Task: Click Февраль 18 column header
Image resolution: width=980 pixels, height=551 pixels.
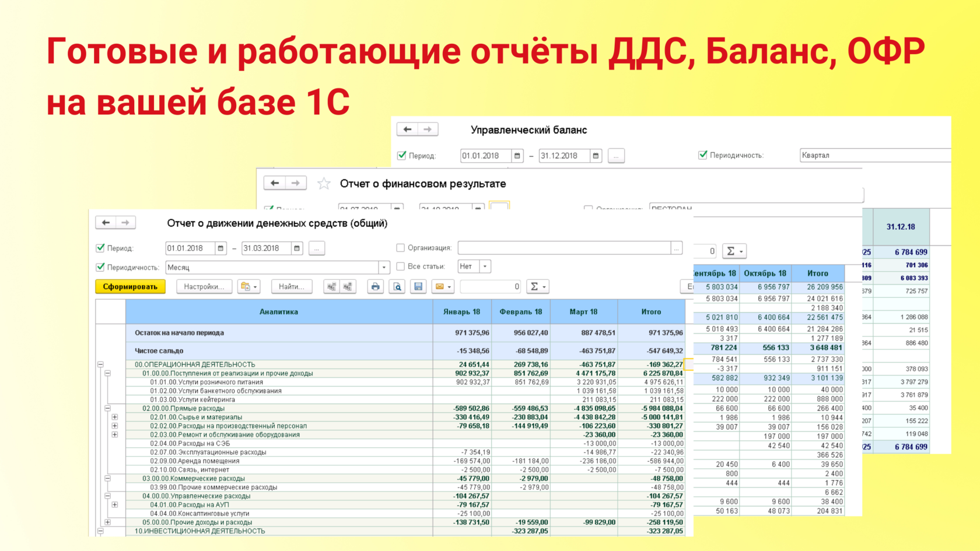Action: click(x=521, y=312)
